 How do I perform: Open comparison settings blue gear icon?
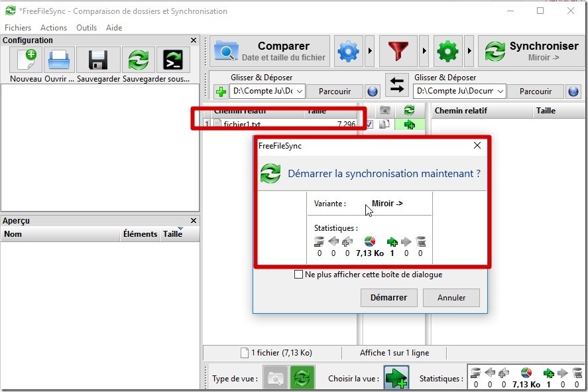(x=349, y=51)
